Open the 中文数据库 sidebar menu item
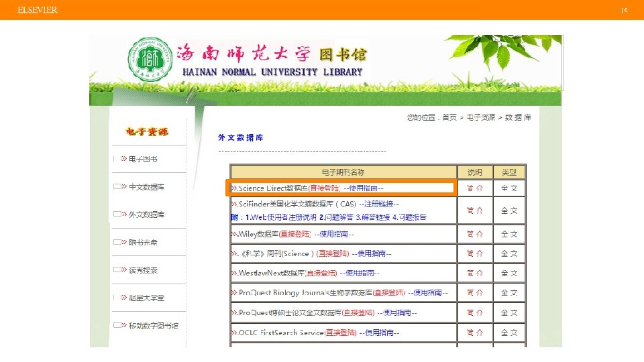The height and width of the screenshot is (362, 644). [147, 187]
